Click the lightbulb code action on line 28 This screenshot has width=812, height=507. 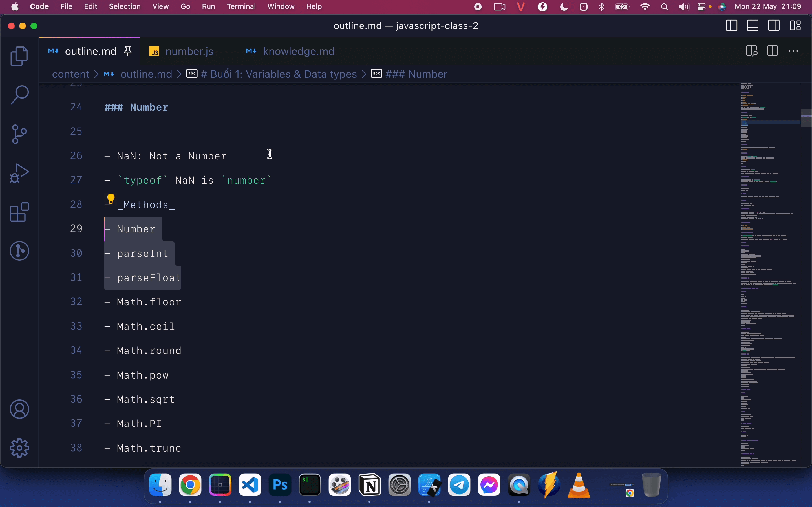111,199
